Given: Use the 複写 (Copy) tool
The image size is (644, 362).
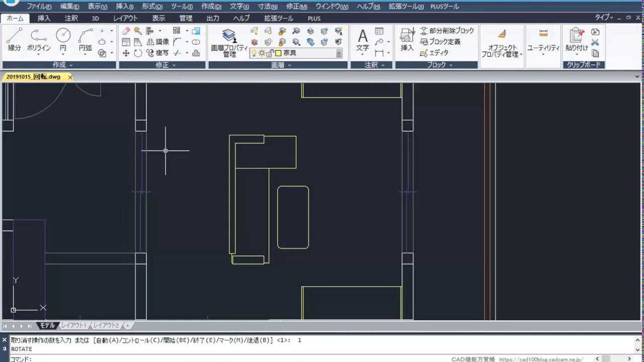Looking at the screenshot, I should tap(157, 53).
